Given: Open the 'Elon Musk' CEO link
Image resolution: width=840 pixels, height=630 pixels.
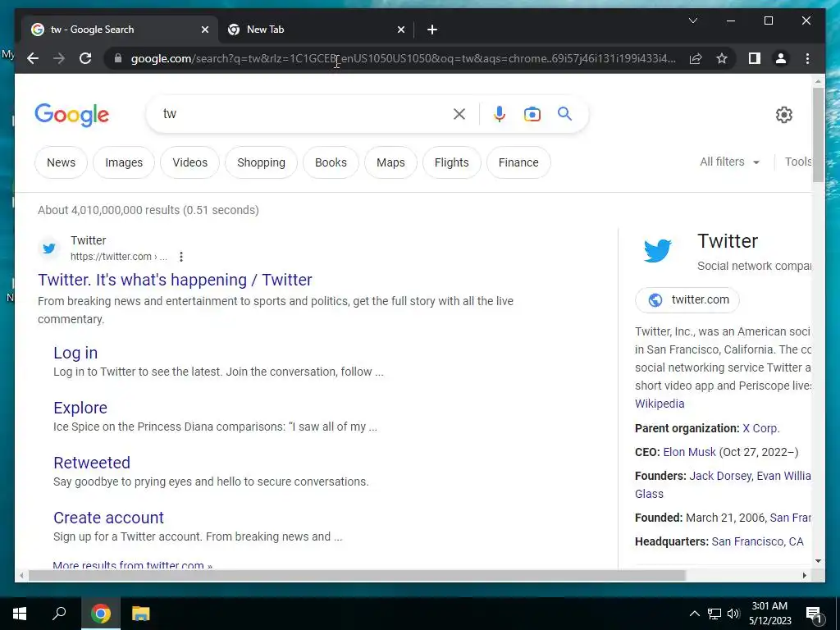Looking at the screenshot, I should [x=689, y=452].
